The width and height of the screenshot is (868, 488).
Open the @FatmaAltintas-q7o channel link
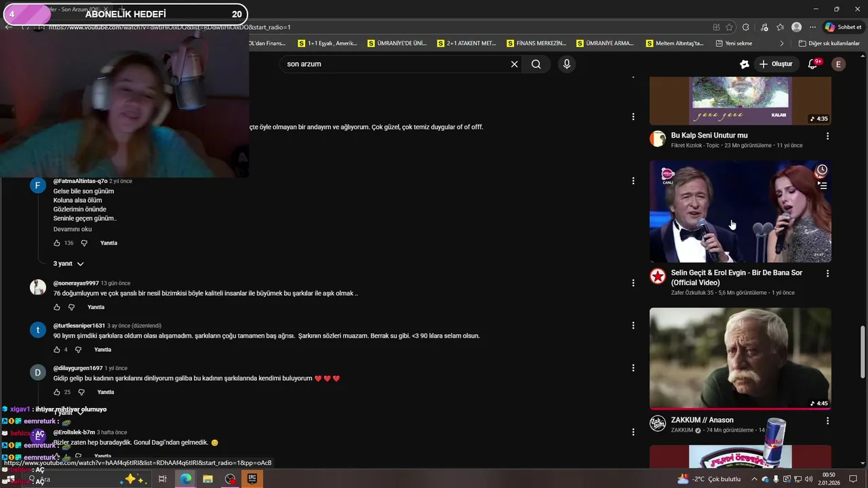(x=80, y=181)
